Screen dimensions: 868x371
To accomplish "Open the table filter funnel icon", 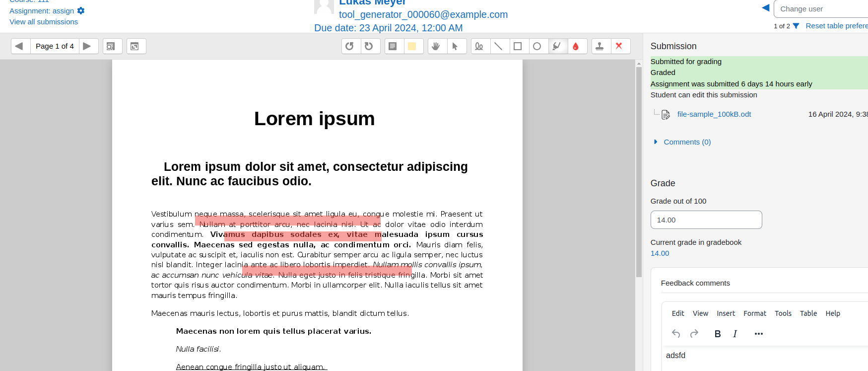I will pos(796,26).
